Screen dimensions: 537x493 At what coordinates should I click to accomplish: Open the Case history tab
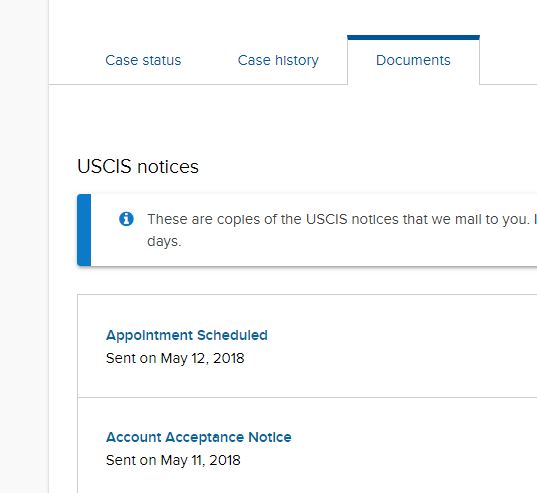(278, 60)
